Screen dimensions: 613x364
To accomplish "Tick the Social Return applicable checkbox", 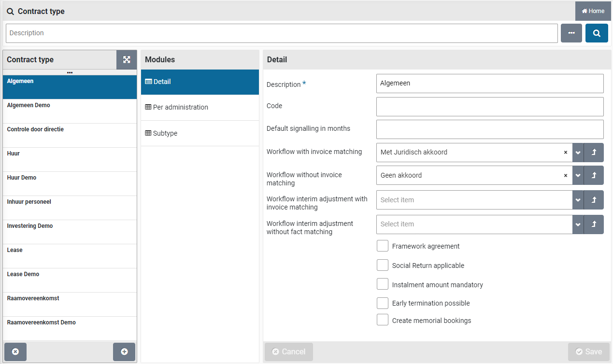I will [383, 266].
